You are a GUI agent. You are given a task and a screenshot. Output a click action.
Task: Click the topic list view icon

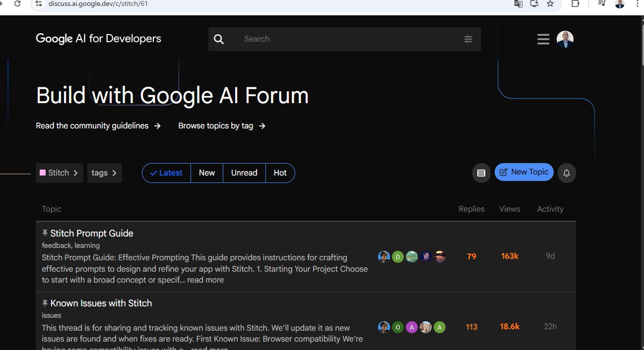(x=481, y=173)
